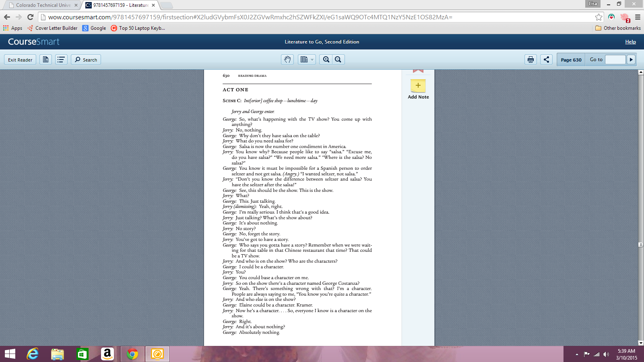This screenshot has width=644, height=362.
Task: Go forward in browser history
Action: tap(19, 17)
